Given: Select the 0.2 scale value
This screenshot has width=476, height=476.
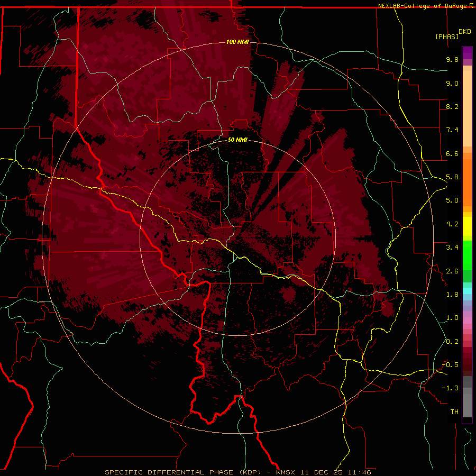Looking at the screenshot, I should point(452,342).
